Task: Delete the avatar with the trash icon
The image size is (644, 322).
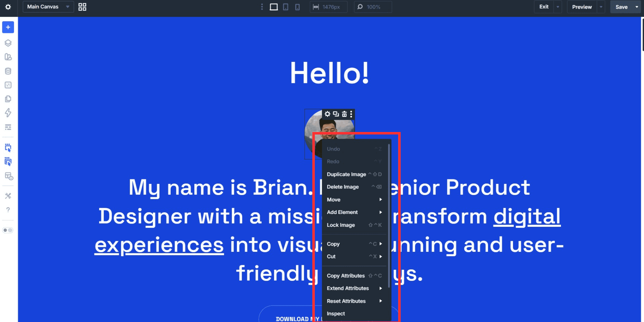Action: [x=343, y=114]
